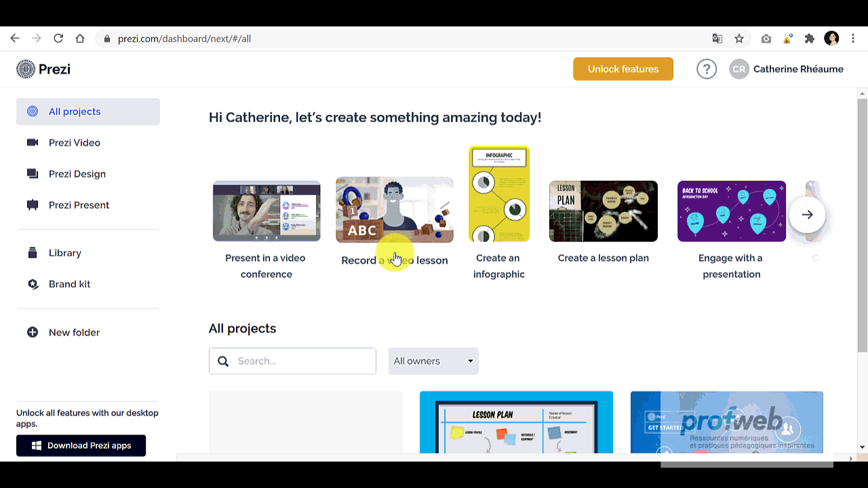Open the extensions puzzle icon
Image resolution: width=868 pixels, height=488 pixels.
pyautogui.click(x=809, y=39)
